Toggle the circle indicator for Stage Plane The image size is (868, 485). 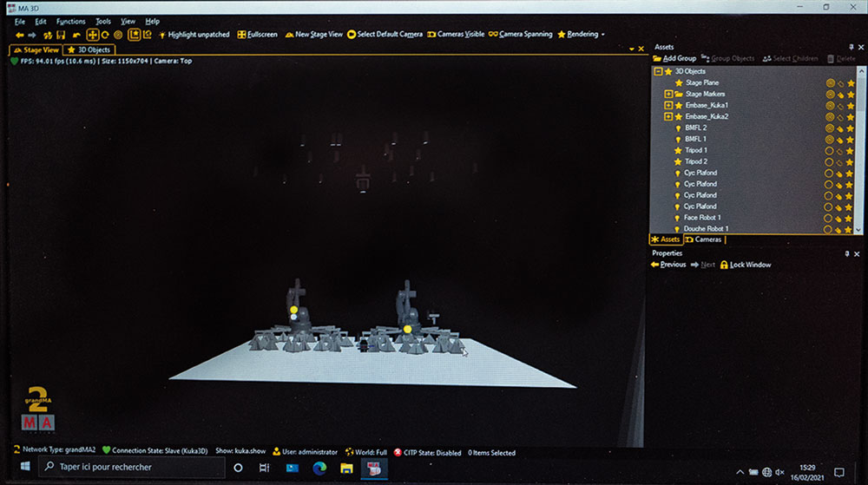[x=831, y=83]
